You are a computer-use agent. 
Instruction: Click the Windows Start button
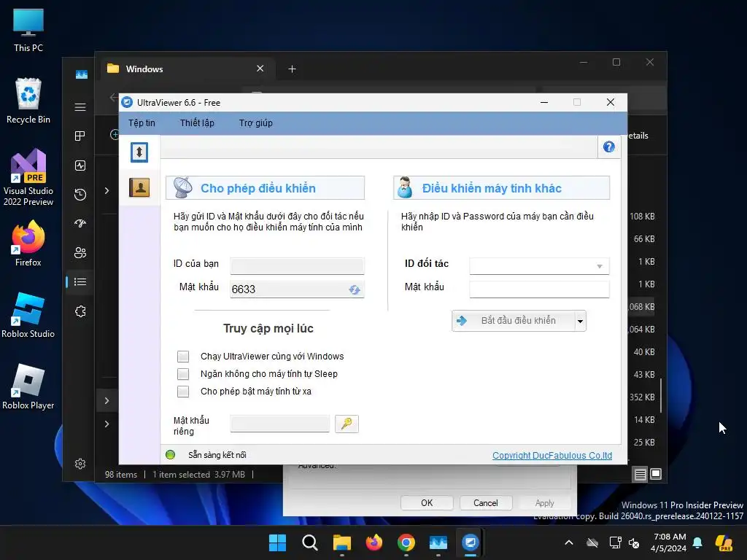click(x=277, y=542)
